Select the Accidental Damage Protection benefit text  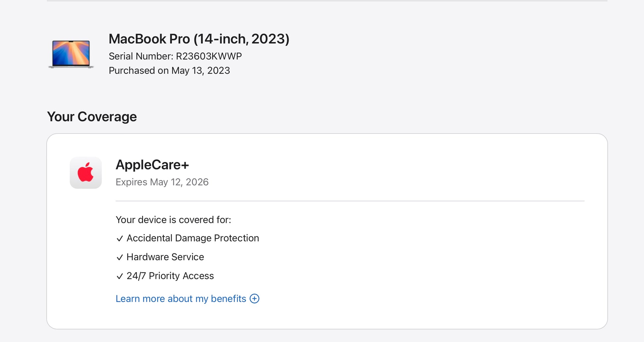[x=193, y=238]
